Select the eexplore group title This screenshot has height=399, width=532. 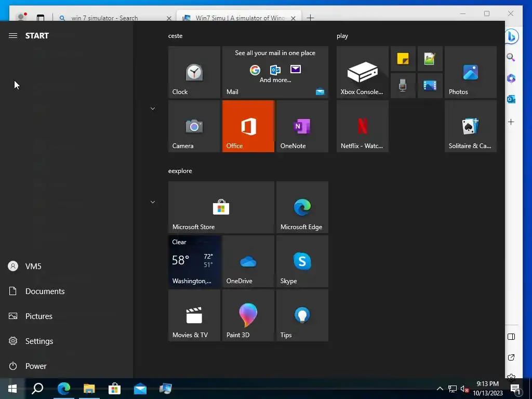point(180,171)
